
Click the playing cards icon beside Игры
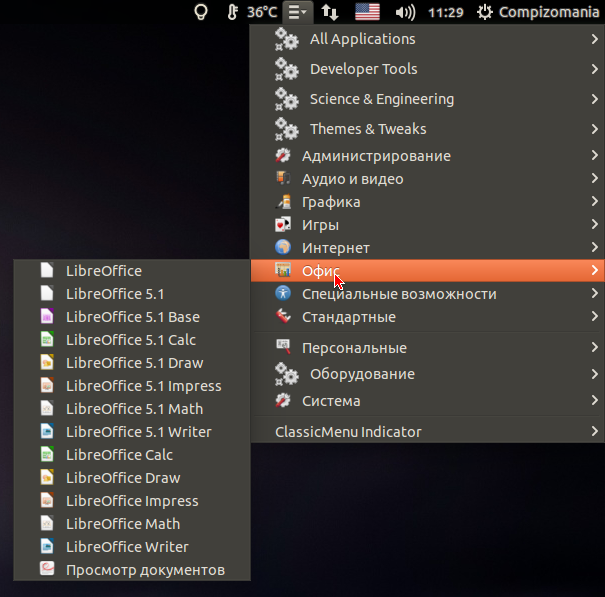[x=283, y=224]
